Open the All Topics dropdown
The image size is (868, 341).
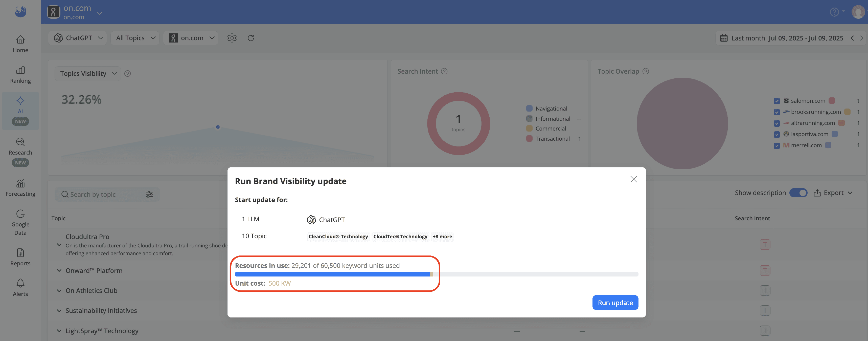click(x=135, y=38)
